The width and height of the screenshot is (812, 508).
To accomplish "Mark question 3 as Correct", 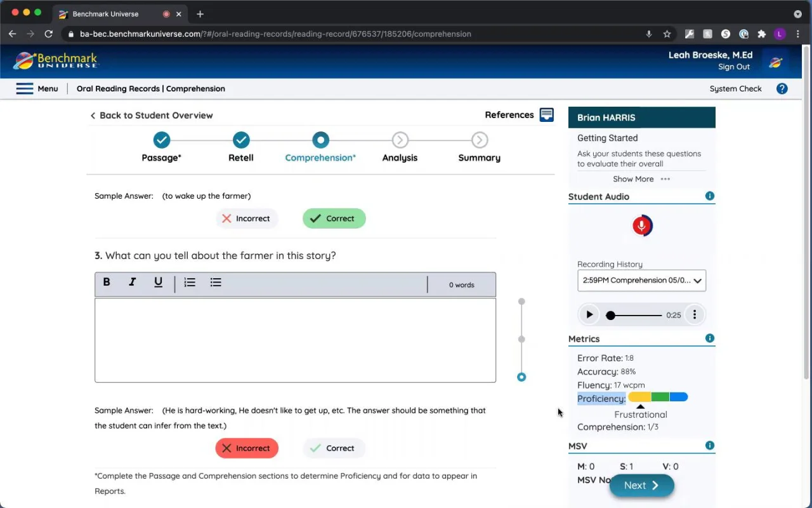I will [334, 448].
